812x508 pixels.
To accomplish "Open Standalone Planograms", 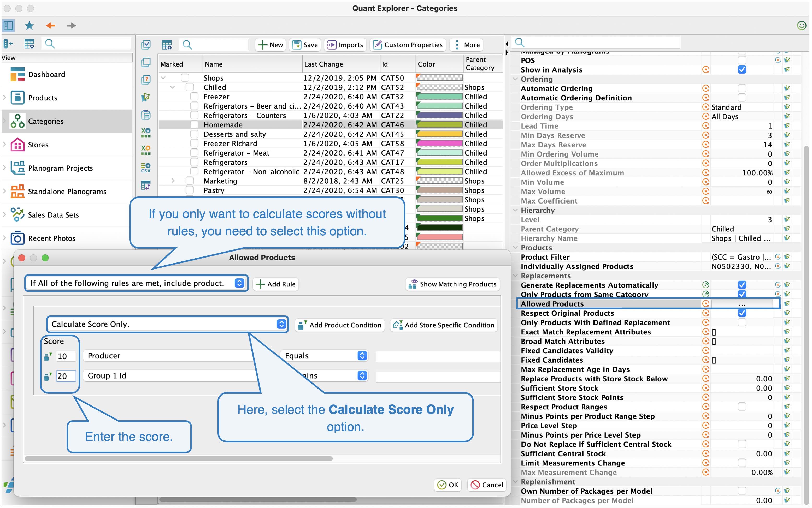I will click(67, 192).
